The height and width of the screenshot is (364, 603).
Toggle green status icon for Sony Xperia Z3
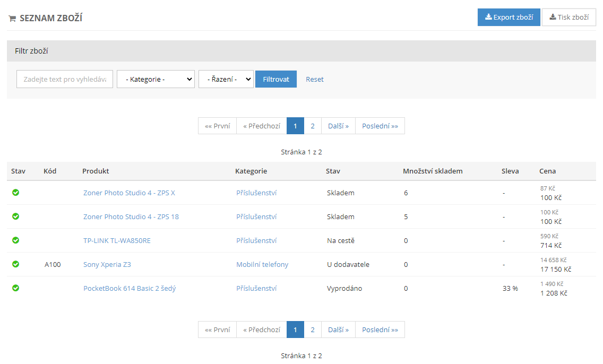[x=16, y=264]
